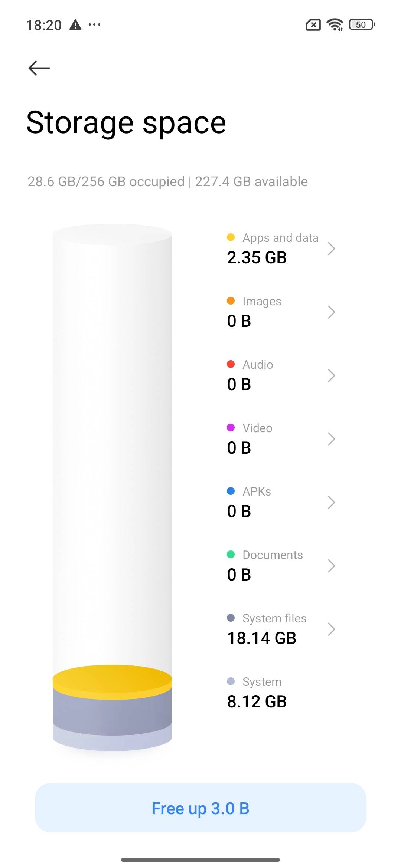Tap the yellow Apps and data dot
The image size is (401, 868).
tap(231, 237)
